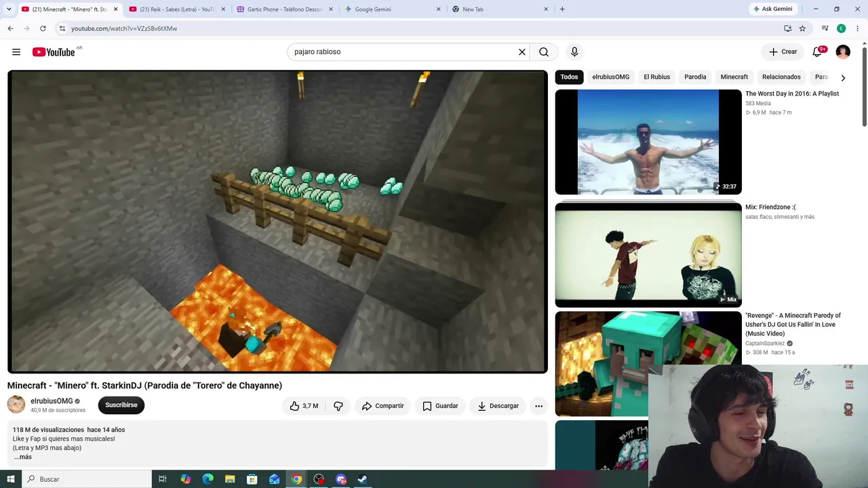View site information icon in address bar
868x488 pixels.
click(62, 28)
